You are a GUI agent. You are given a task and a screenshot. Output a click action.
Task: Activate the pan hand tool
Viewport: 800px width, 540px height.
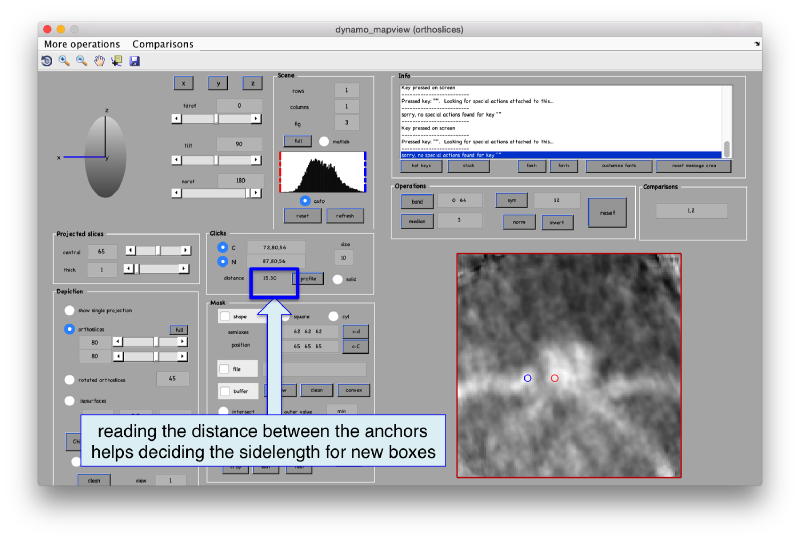tap(100, 61)
